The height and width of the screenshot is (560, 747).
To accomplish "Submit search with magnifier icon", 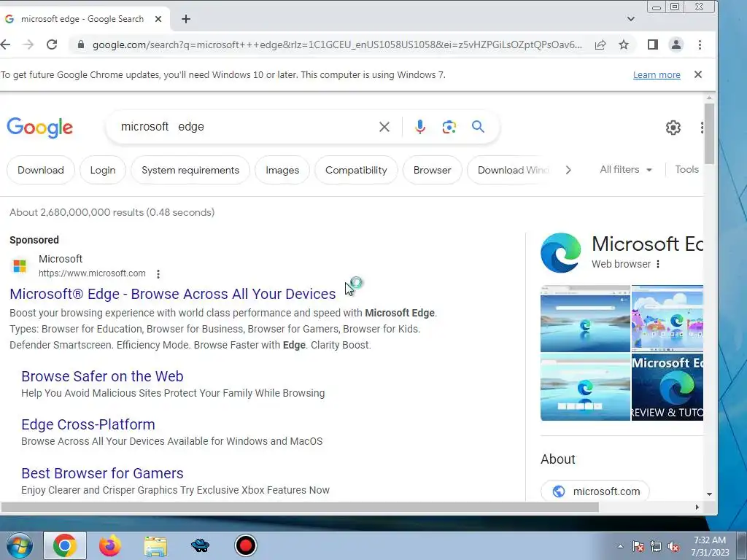I will [478, 127].
